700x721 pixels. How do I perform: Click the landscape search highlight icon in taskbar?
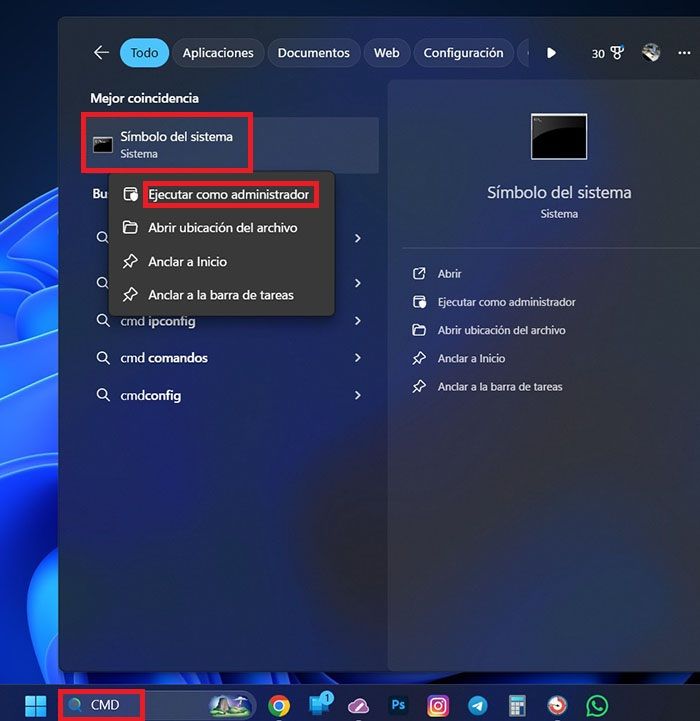point(230,705)
